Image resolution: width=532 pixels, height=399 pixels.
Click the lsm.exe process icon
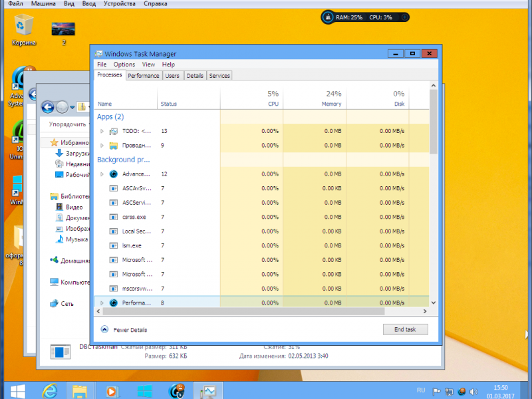point(113,245)
